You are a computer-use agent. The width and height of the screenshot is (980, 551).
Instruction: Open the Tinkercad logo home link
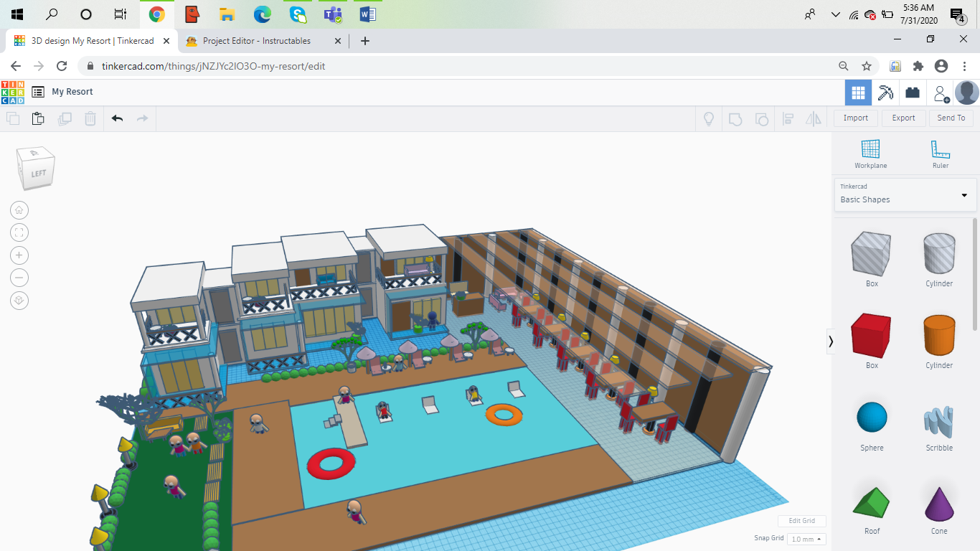pos(13,92)
